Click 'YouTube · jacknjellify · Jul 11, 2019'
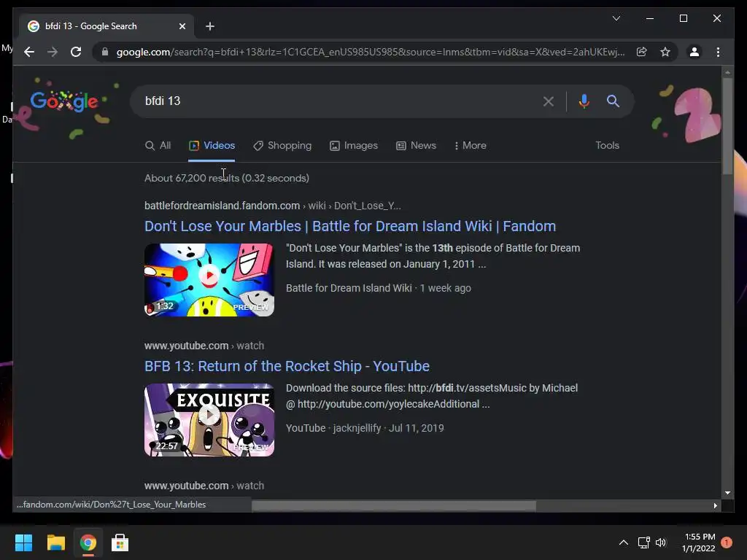The image size is (747, 560). click(365, 428)
